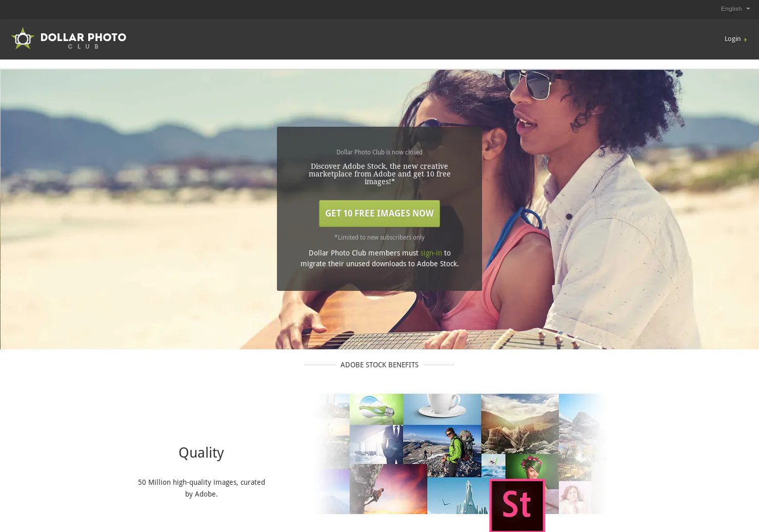
Task: Click the rock climber at sunset thumbnail
Action: [x=388, y=489]
